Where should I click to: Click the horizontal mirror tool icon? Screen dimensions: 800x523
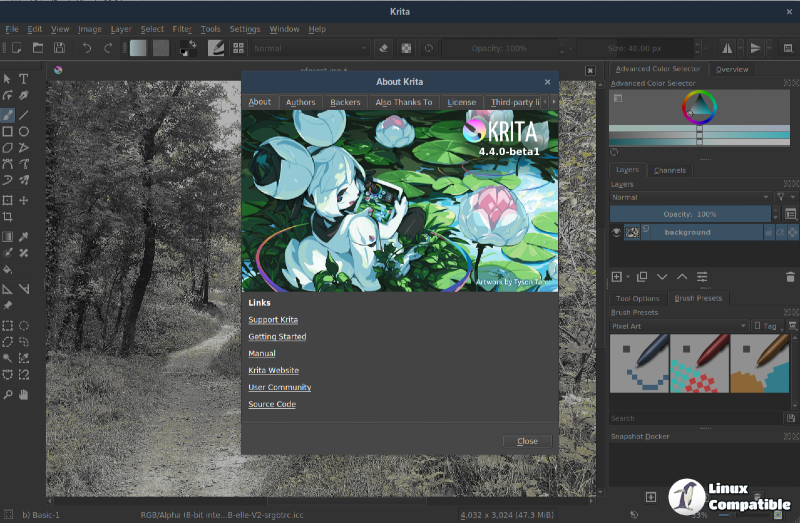727,47
